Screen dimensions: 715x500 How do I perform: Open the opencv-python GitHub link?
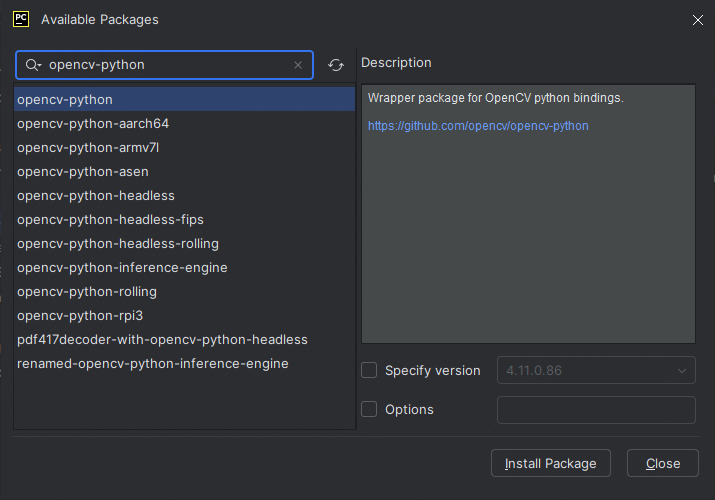tap(478, 126)
